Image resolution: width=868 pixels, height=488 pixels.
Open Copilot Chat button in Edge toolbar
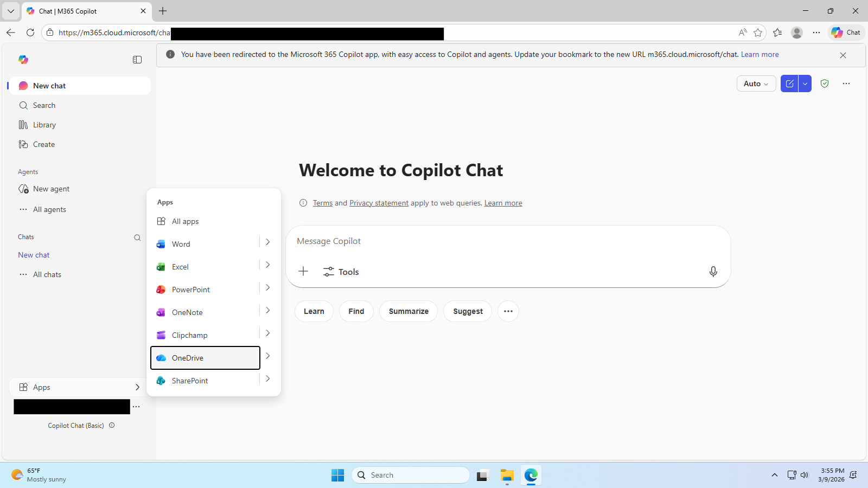(x=846, y=33)
